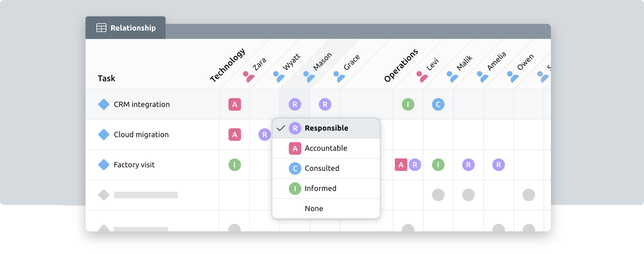Click Levi's Informed badge for CRM integration
The height and width of the screenshot is (254, 644).
408,104
